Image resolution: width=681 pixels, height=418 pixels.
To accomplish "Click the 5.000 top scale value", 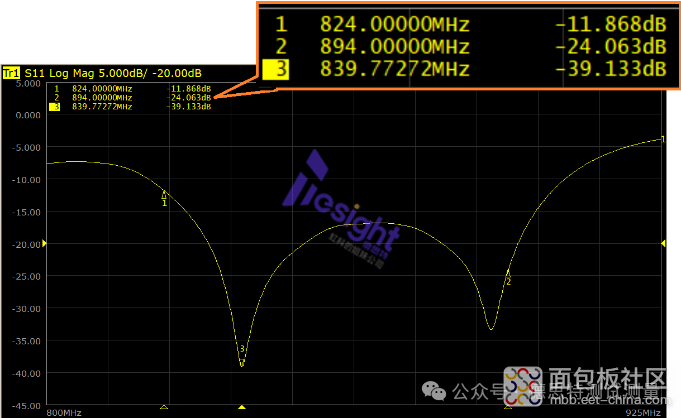I will (28, 83).
